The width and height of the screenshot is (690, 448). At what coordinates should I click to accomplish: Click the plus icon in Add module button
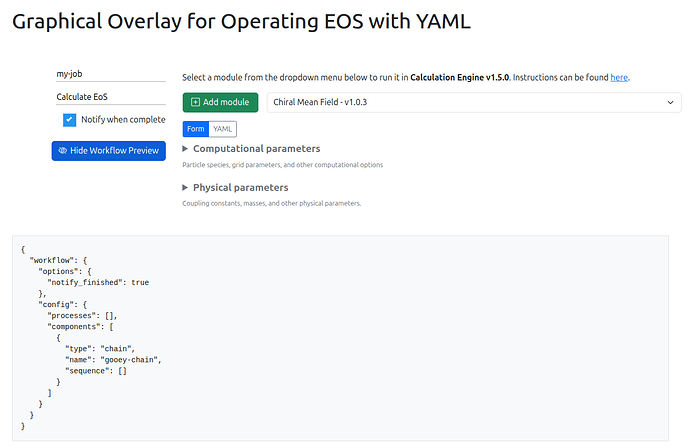[x=195, y=102]
